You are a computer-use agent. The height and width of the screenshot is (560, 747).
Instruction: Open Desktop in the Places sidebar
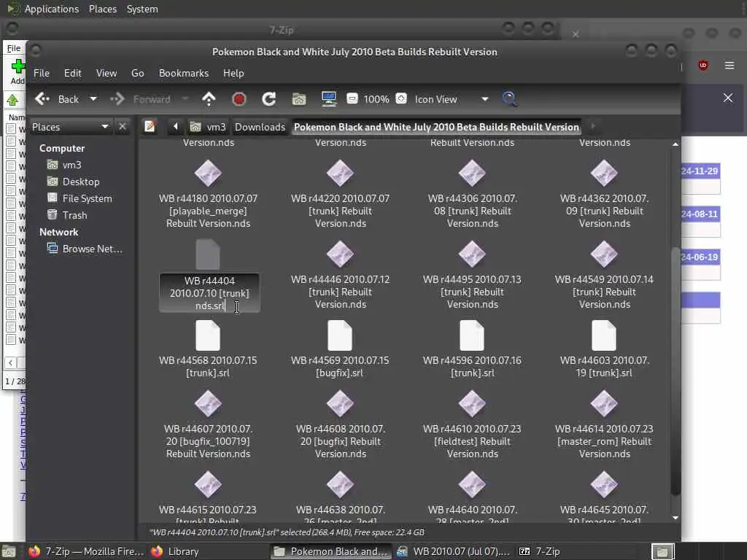coord(74,182)
